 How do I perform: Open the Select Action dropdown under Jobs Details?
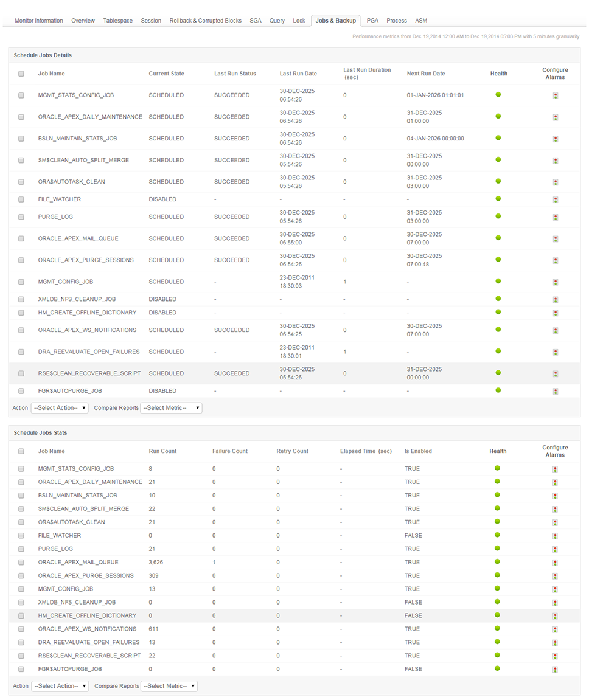(x=60, y=408)
